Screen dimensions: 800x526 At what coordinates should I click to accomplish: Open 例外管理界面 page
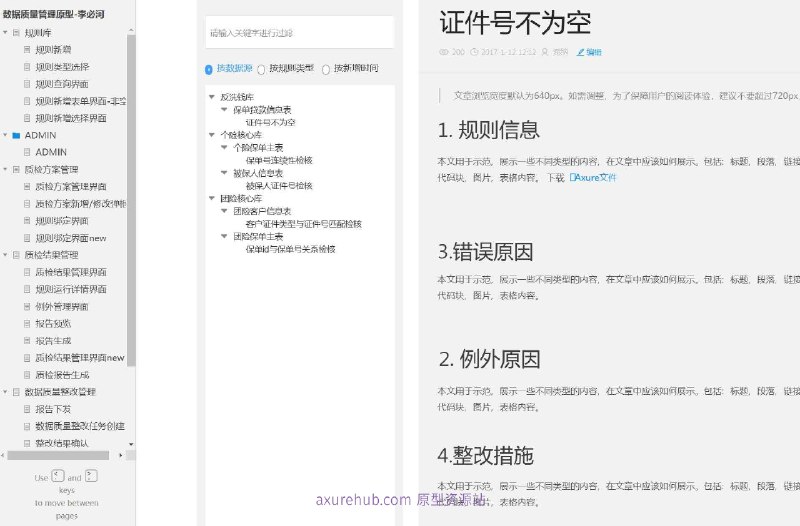62,307
